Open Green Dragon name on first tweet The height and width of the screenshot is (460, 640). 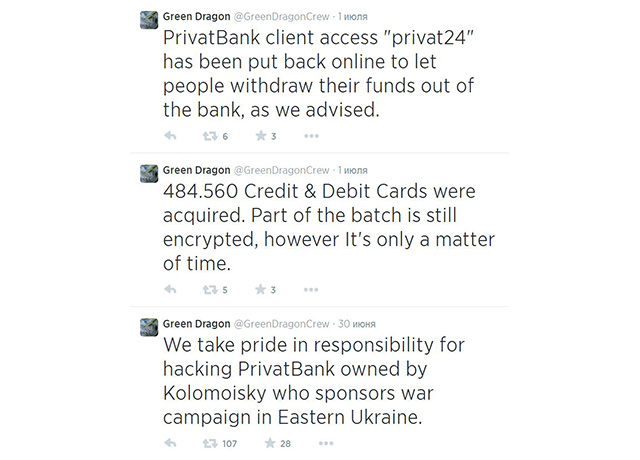click(195, 16)
